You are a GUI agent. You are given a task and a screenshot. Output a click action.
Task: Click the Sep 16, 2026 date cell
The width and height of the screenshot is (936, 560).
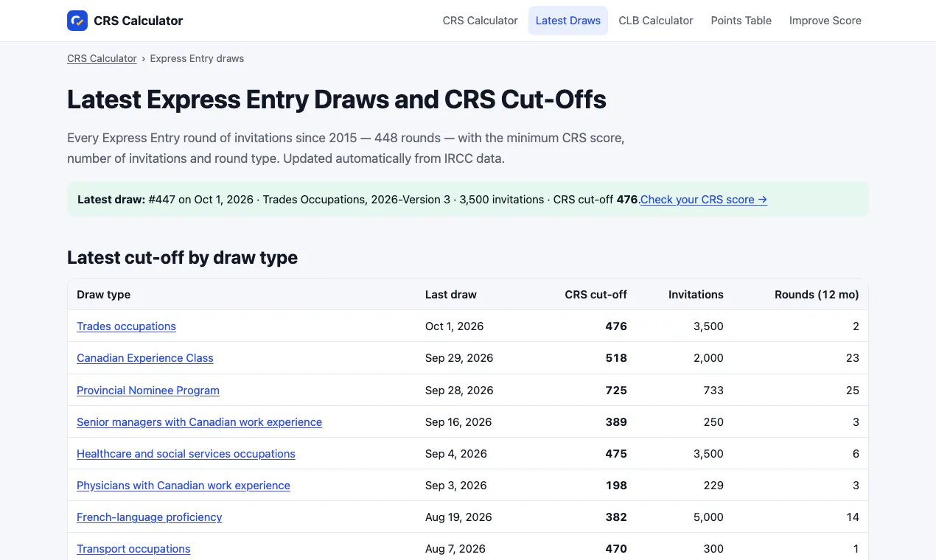[458, 422]
